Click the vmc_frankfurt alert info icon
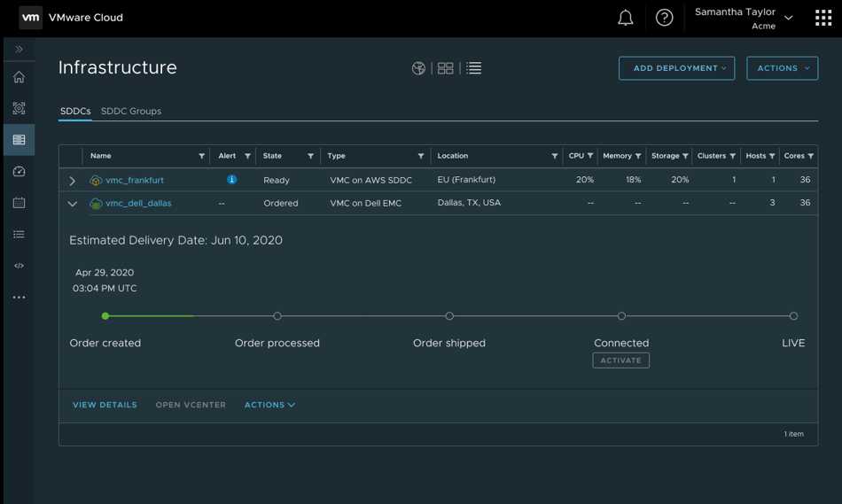 (231, 179)
